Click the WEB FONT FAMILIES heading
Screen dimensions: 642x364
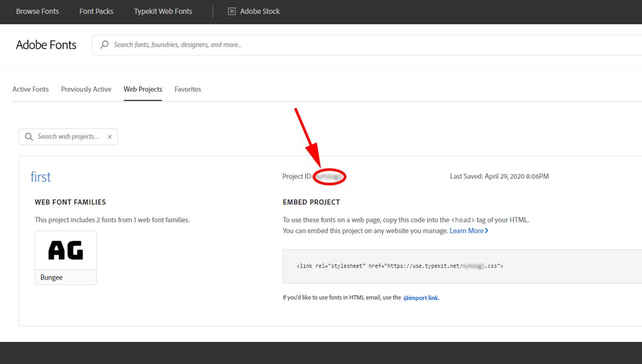[x=70, y=202]
